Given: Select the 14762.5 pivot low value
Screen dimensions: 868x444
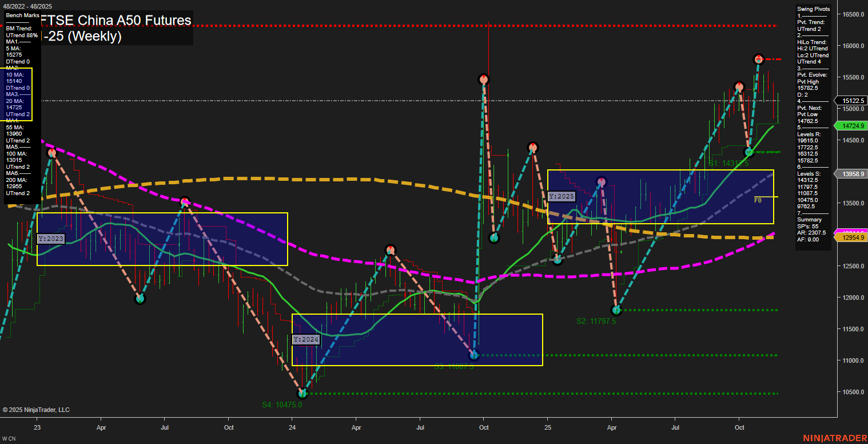Looking at the screenshot, I should coord(808,121).
